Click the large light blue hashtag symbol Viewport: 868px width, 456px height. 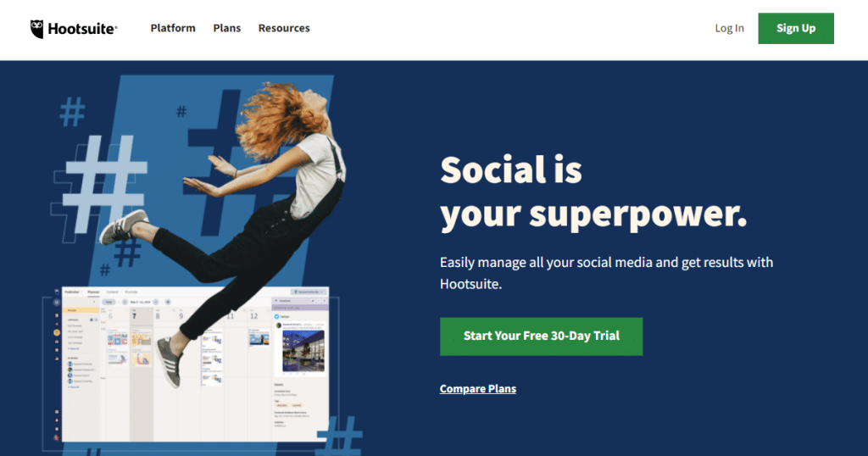(x=104, y=182)
